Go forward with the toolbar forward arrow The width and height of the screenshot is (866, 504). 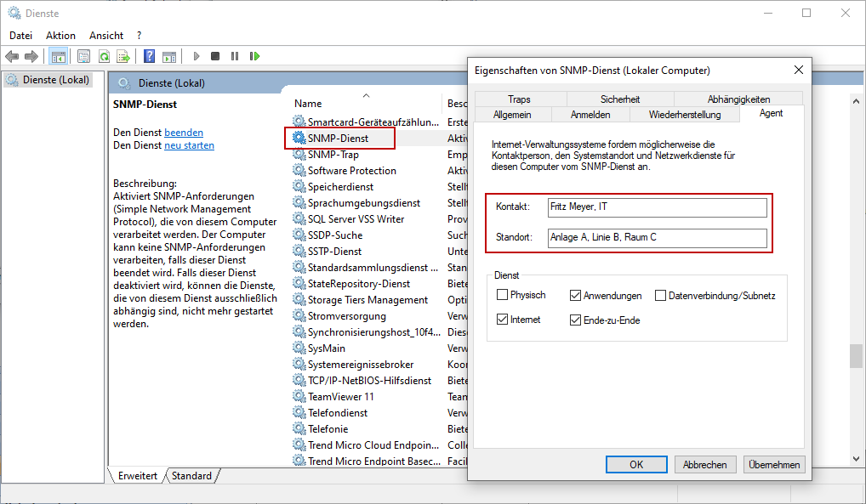pyautogui.click(x=31, y=56)
